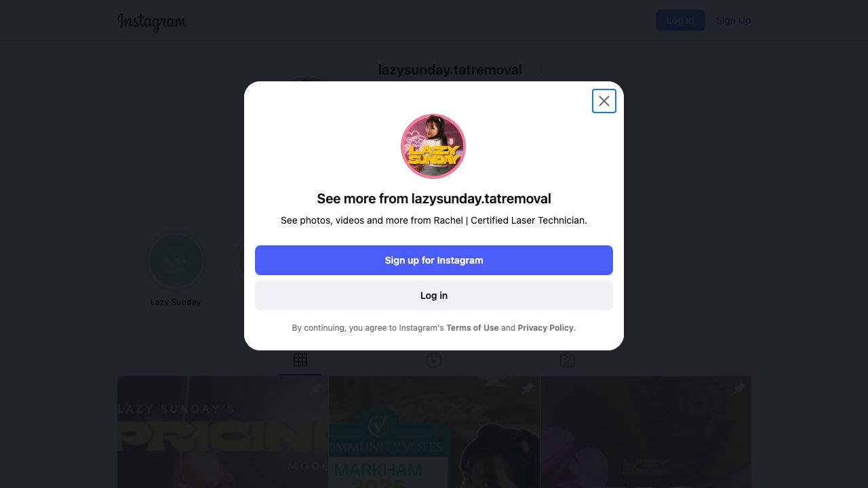Screen dimensions: 868x488
Task: Open the three-dot options menu beside the username
Action: click(x=541, y=69)
